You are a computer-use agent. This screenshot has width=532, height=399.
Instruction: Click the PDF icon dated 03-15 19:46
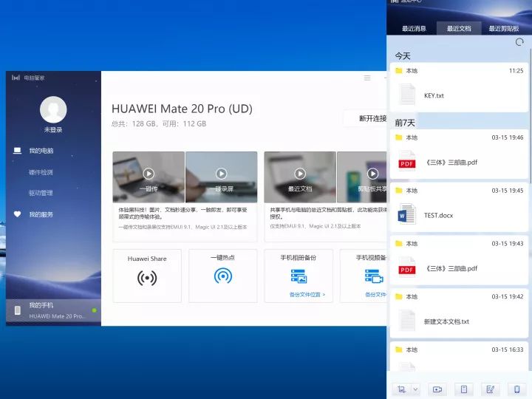click(407, 161)
